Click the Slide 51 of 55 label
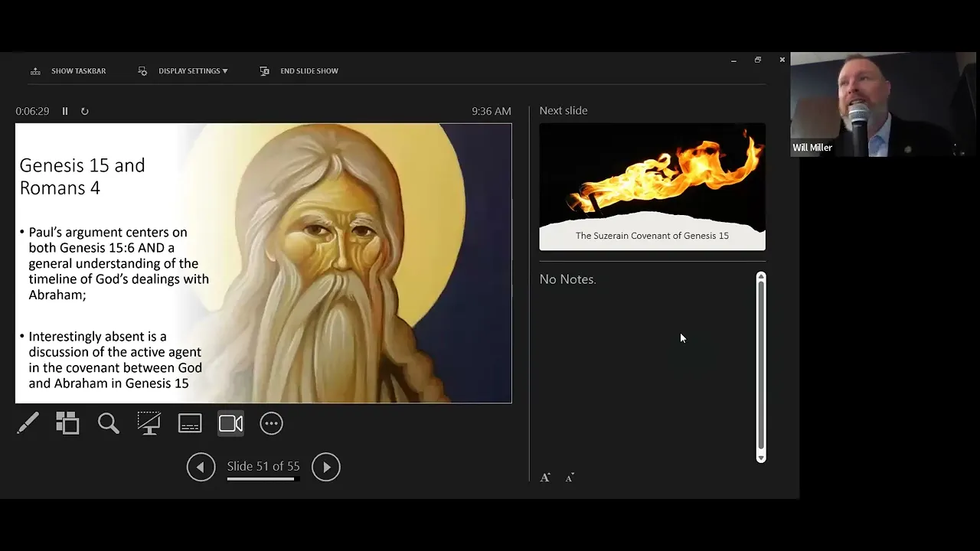 point(263,466)
